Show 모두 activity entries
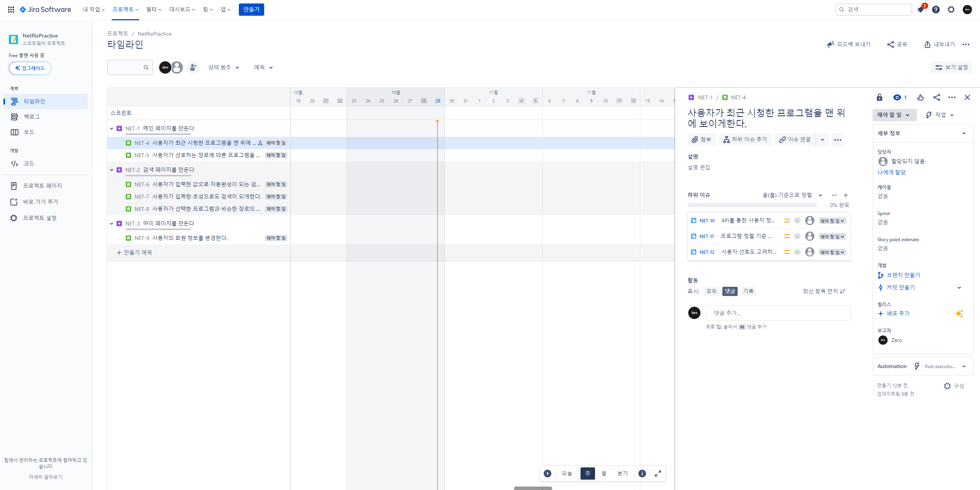The height and width of the screenshot is (490, 980). pos(712,291)
